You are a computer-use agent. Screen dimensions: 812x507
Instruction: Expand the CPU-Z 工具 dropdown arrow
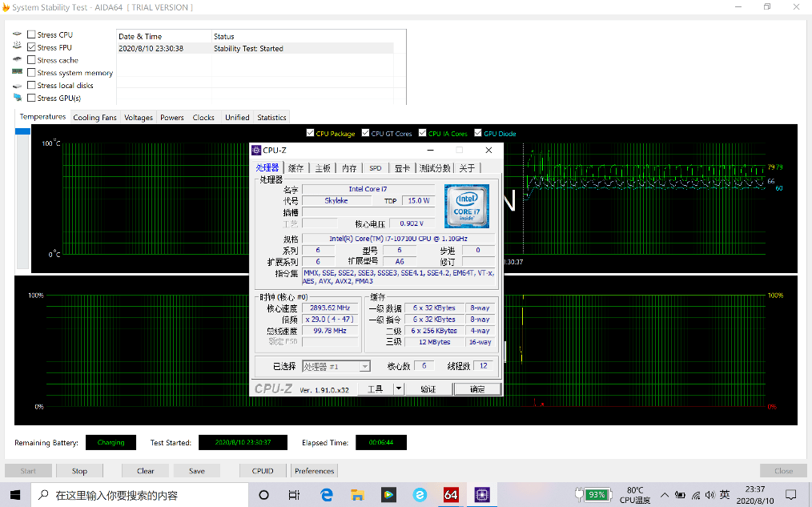pos(399,388)
